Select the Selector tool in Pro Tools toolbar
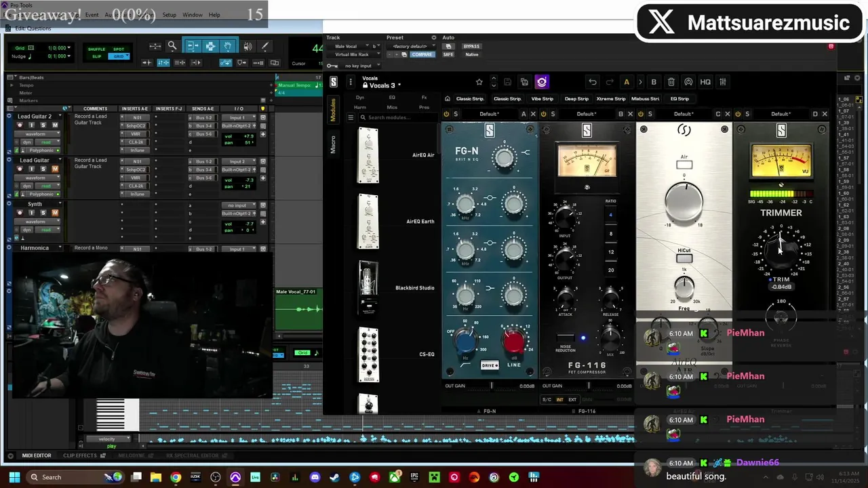This screenshot has height=488, width=868. click(x=210, y=46)
